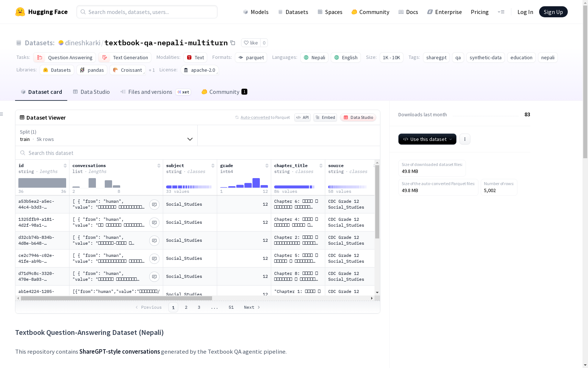588x368 pixels.
Task: Filter by Text Generation task tag
Action: [x=125, y=57]
